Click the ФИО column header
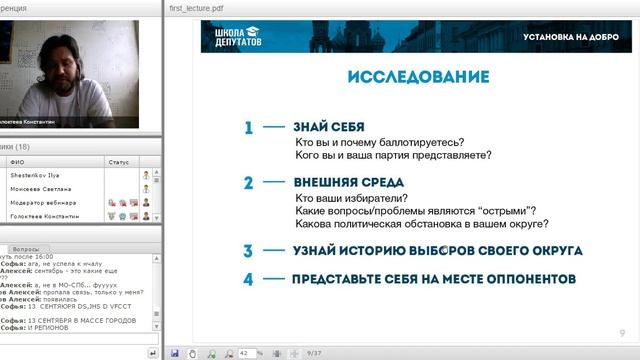 [x=55, y=162]
